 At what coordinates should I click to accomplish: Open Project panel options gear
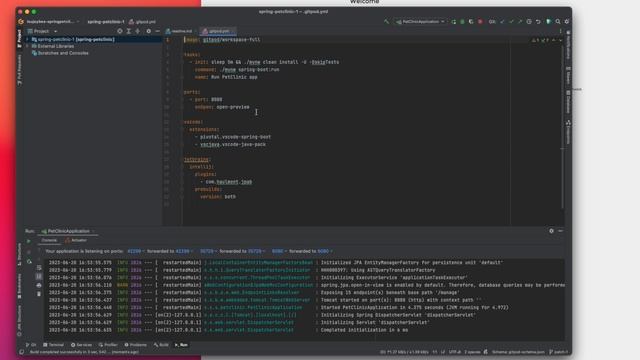[x=149, y=31]
